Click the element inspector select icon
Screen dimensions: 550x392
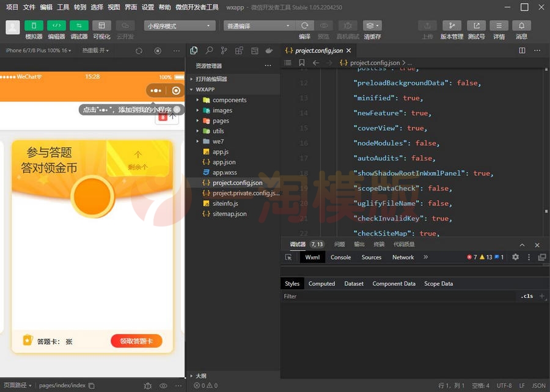click(x=288, y=257)
